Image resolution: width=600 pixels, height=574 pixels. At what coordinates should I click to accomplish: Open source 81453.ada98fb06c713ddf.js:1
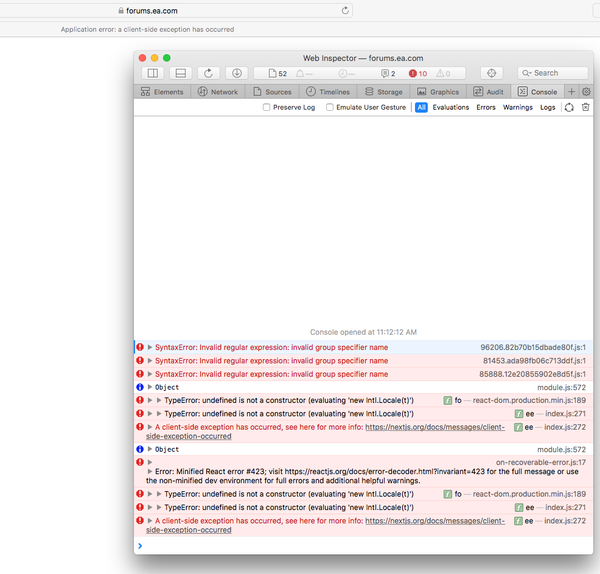click(x=534, y=360)
